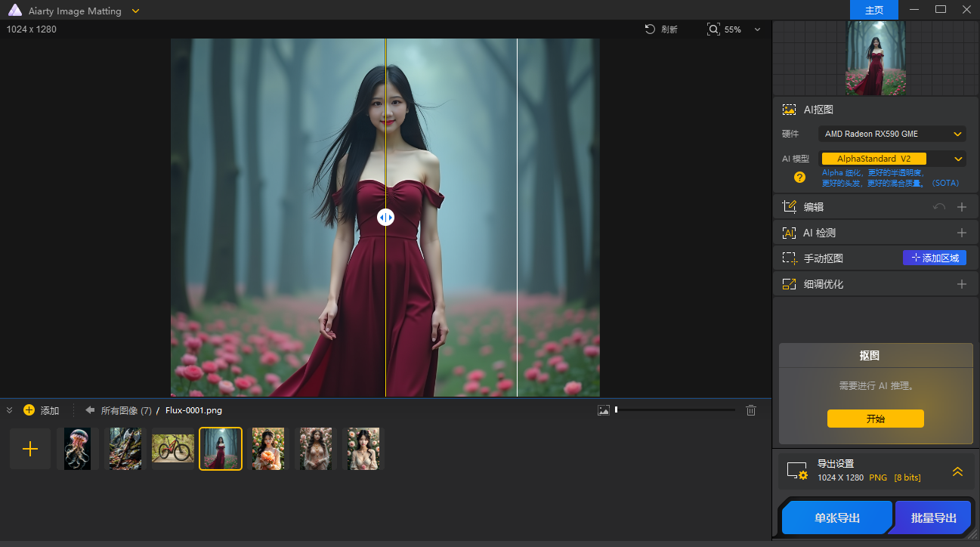This screenshot has height=547, width=980.
Task: Click the large plus add-image tile
Action: coord(30,449)
